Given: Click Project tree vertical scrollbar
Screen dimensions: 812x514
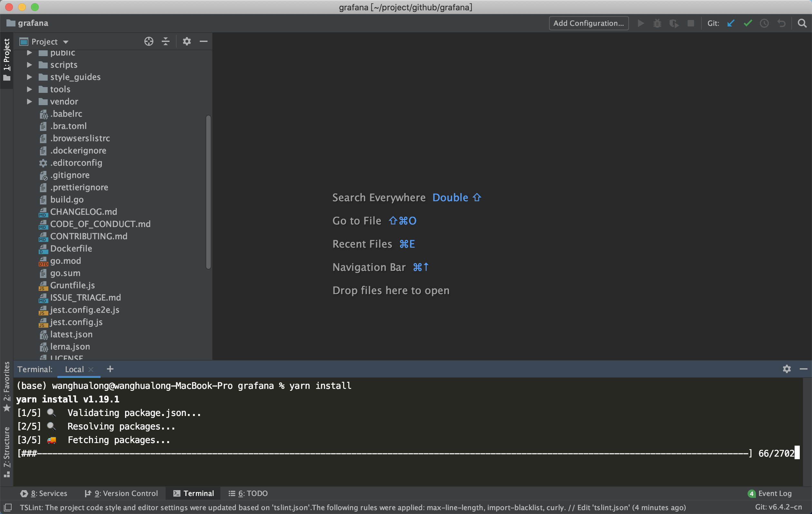Looking at the screenshot, I should (x=208, y=192).
